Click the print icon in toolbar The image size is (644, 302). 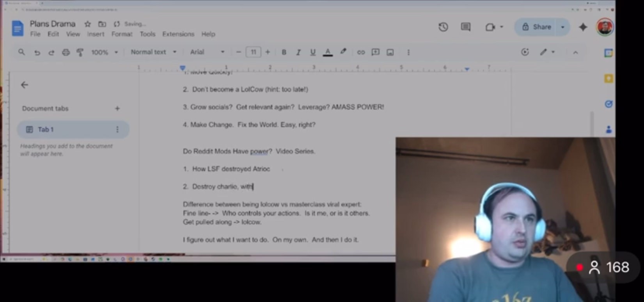(66, 52)
